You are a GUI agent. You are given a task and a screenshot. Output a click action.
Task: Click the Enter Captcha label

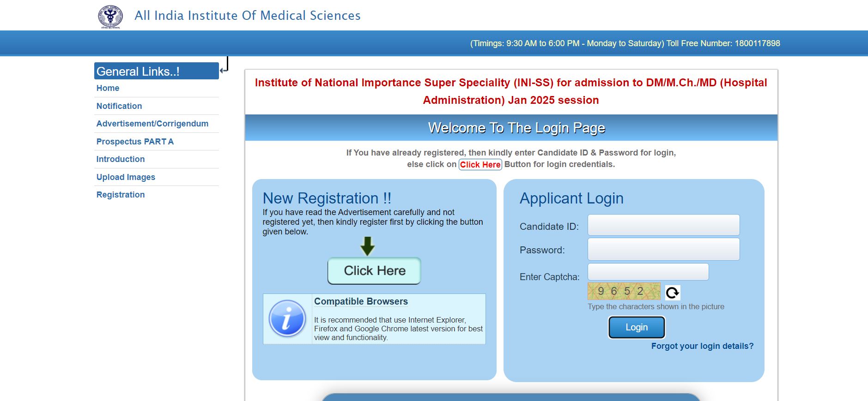pos(550,277)
